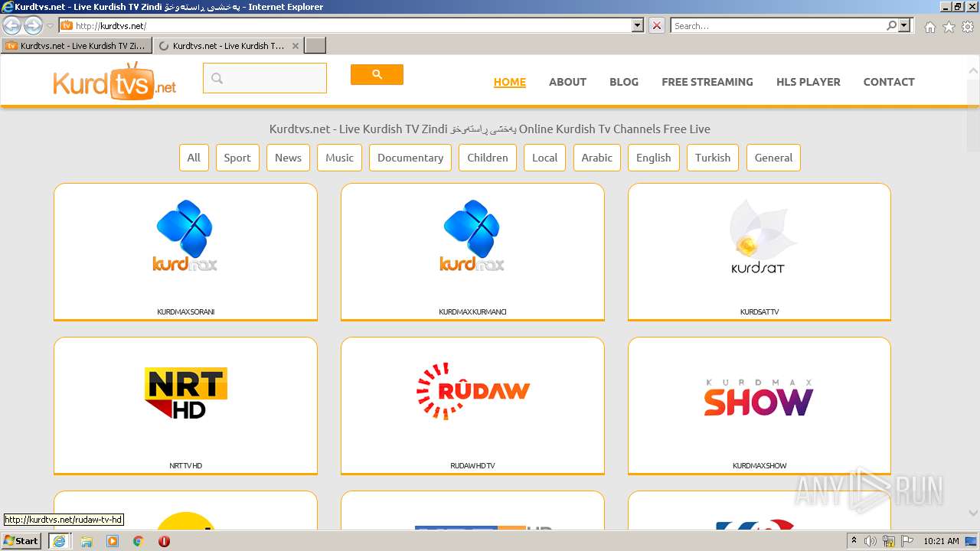Open the Kurdsat TV channel card

coord(759,252)
